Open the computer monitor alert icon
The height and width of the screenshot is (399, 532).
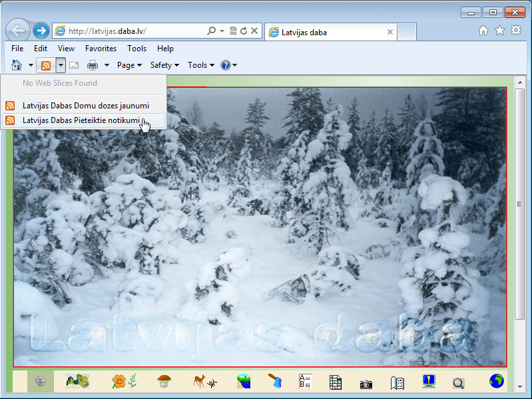(429, 381)
